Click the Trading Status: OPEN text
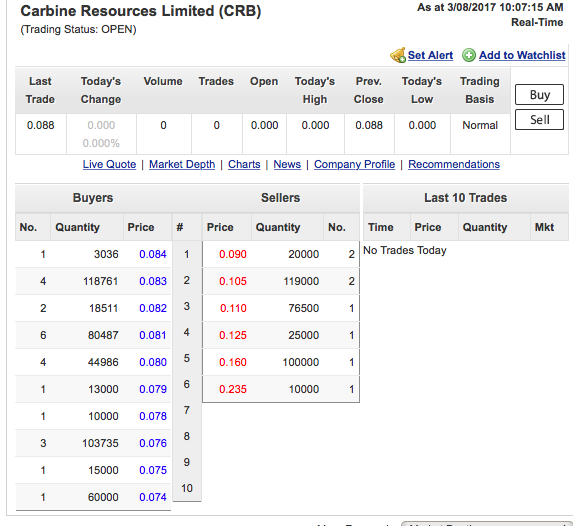Viewport: 573px width, 526px height. tap(78, 29)
